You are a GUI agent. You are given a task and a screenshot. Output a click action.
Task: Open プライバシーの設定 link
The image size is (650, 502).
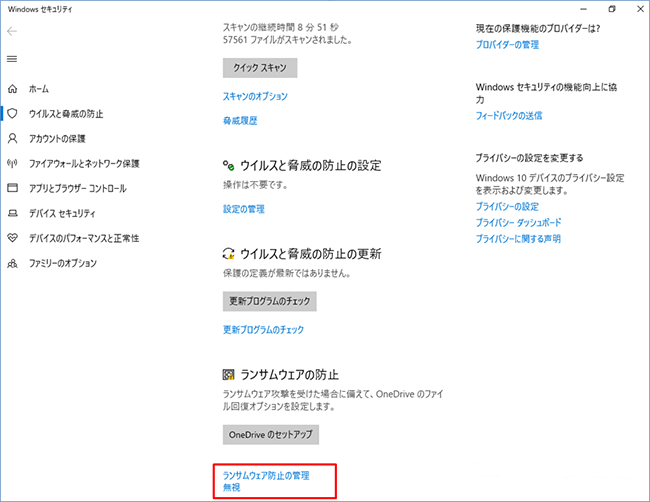click(507, 206)
